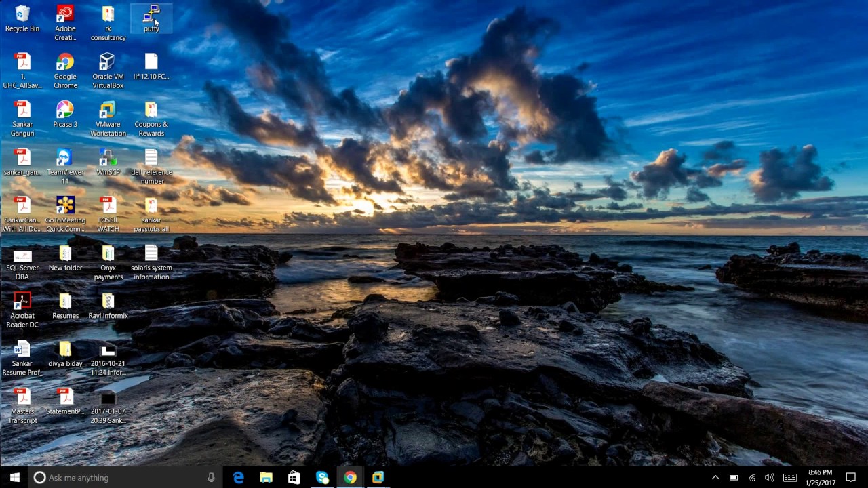Activate the Cortana microphone icon
868x488 pixels.
[211, 478]
